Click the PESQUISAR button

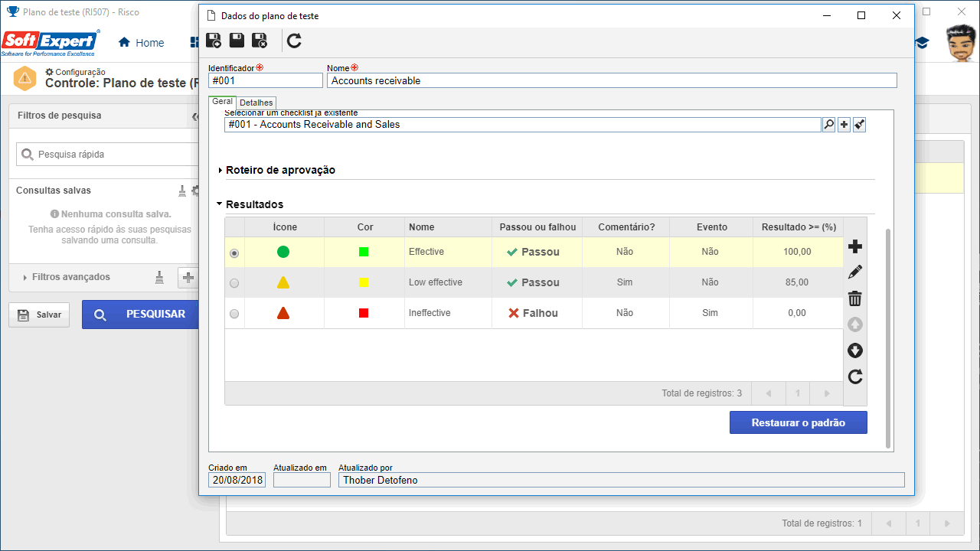140,314
